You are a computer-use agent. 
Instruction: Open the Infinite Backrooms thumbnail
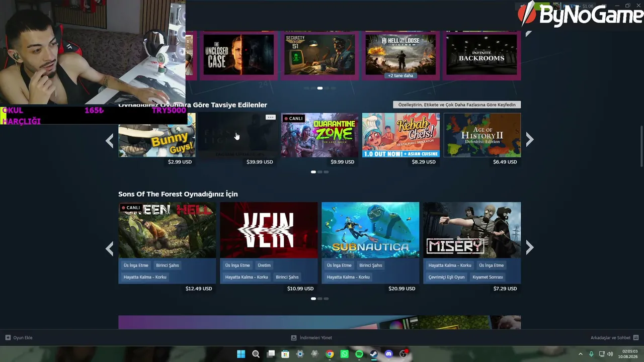tap(481, 54)
